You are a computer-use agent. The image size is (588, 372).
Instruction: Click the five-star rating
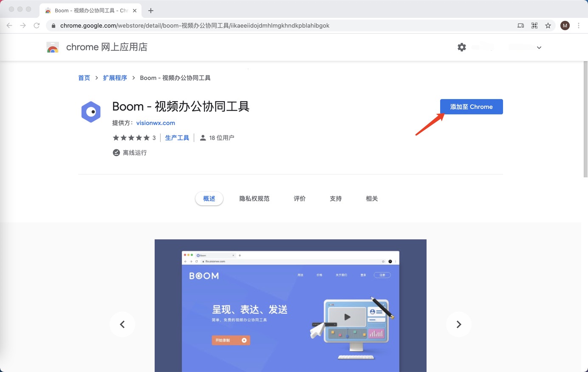131,138
